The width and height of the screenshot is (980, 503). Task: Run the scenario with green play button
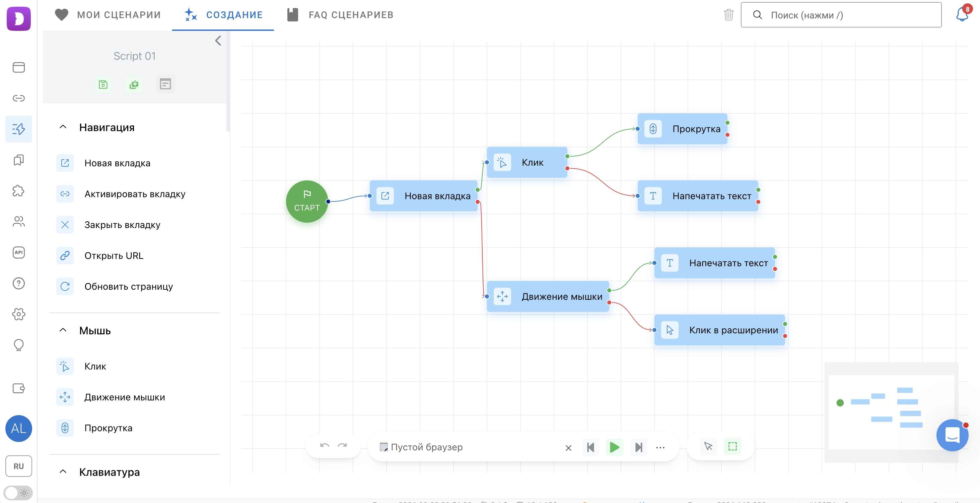point(614,447)
